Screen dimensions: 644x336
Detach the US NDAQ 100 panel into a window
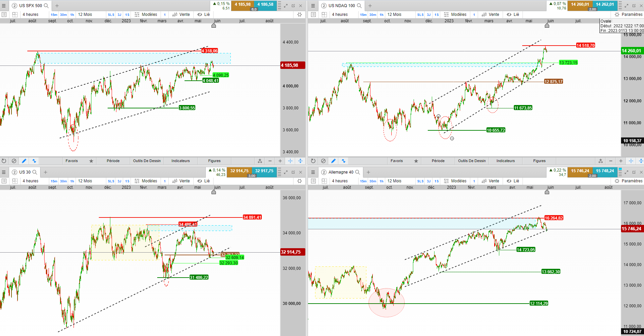pos(634,6)
